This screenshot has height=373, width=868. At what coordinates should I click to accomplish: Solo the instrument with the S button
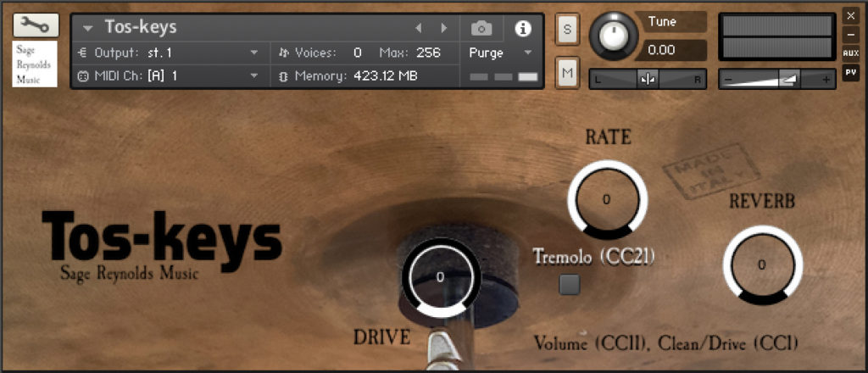coord(567,30)
